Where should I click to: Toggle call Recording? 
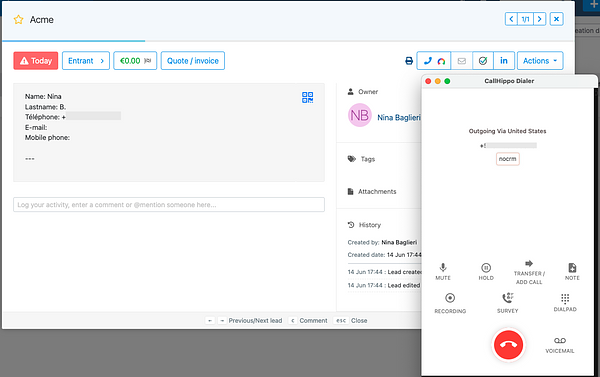pyautogui.click(x=450, y=303)
